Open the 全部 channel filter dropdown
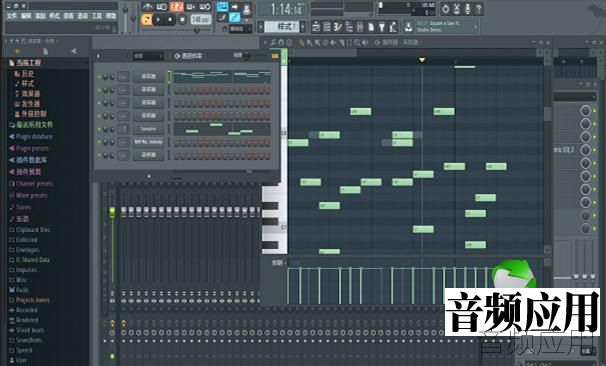 148,56
